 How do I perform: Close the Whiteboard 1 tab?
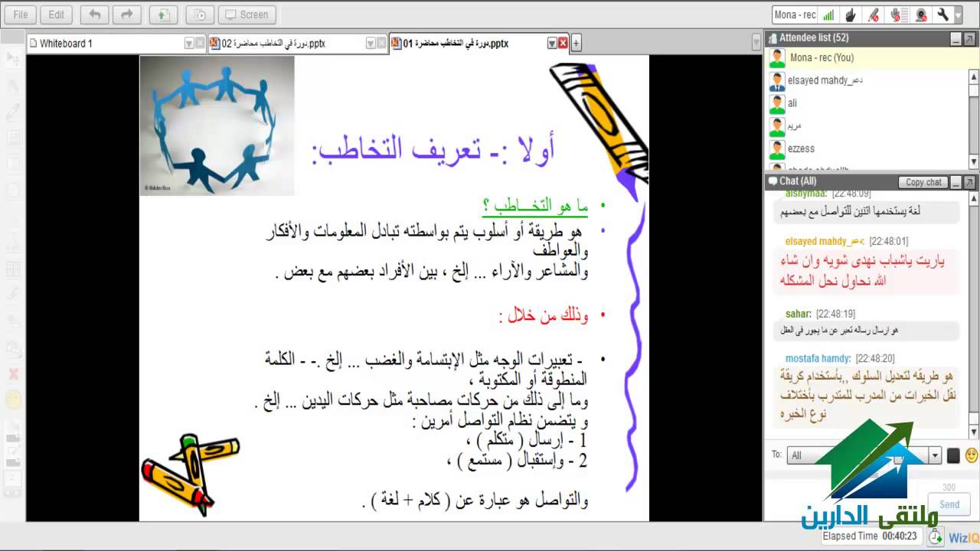(200, 44)
